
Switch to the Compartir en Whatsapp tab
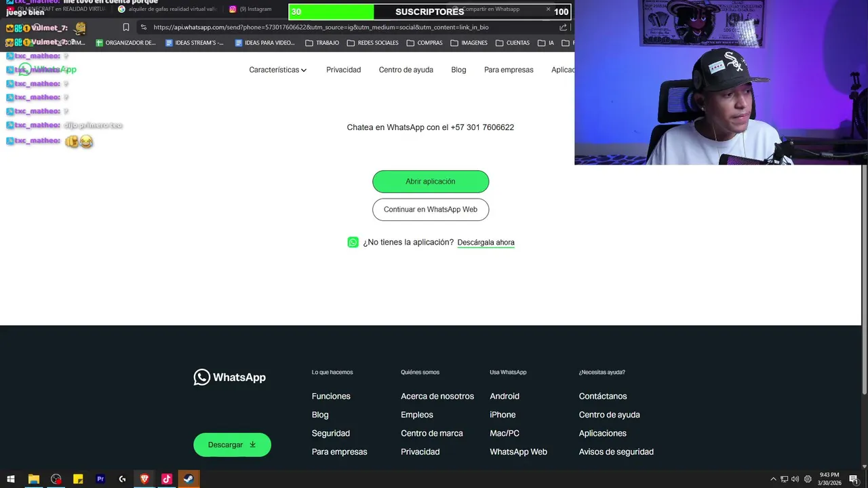click(498, 9)
